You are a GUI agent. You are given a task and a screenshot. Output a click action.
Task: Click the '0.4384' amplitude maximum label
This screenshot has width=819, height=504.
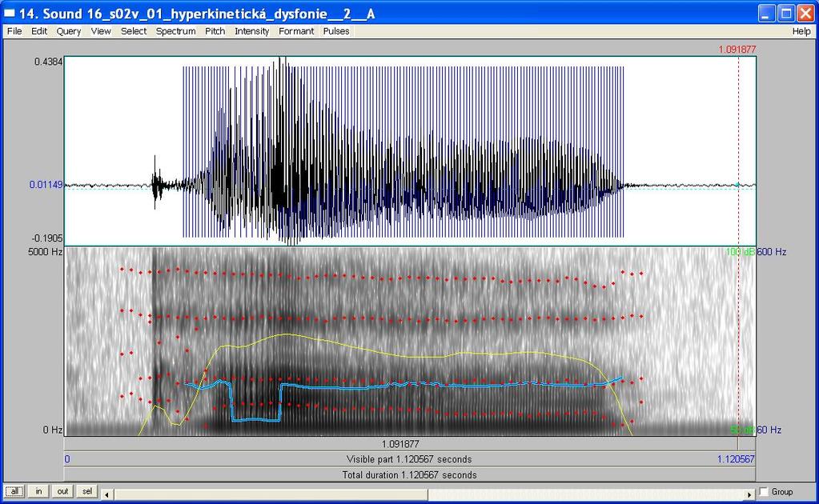49,62
